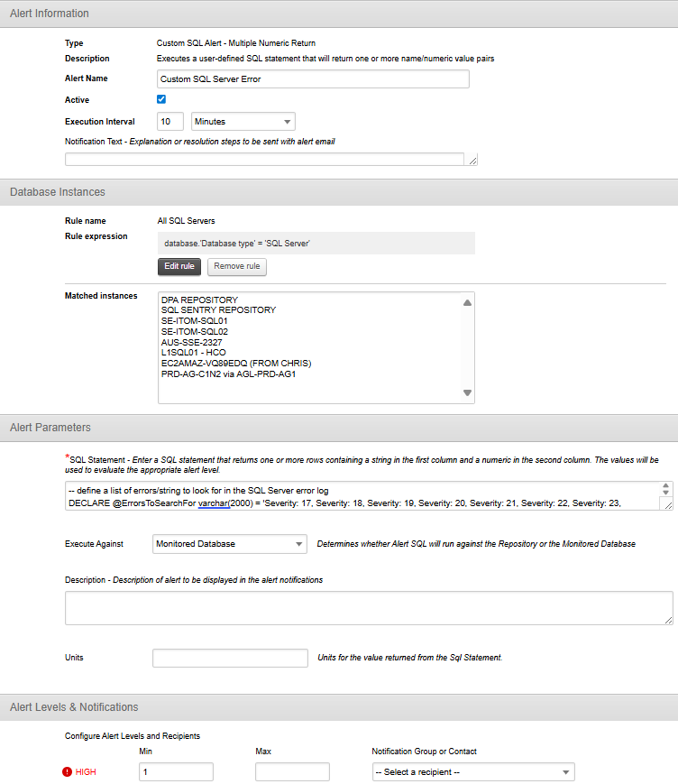The image size is (678, 784).
Task: Click the HIGH level Max value field
Action: tap(292, 772)
